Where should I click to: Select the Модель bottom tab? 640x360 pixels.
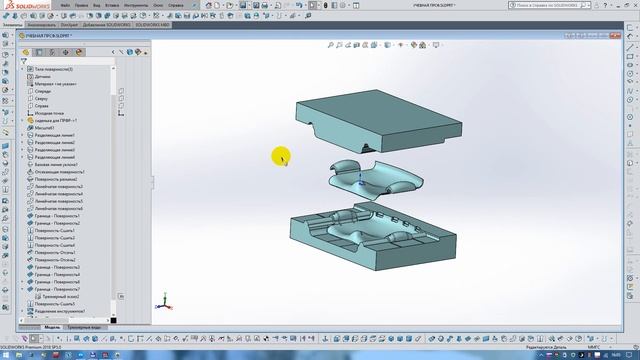[52, 327]
